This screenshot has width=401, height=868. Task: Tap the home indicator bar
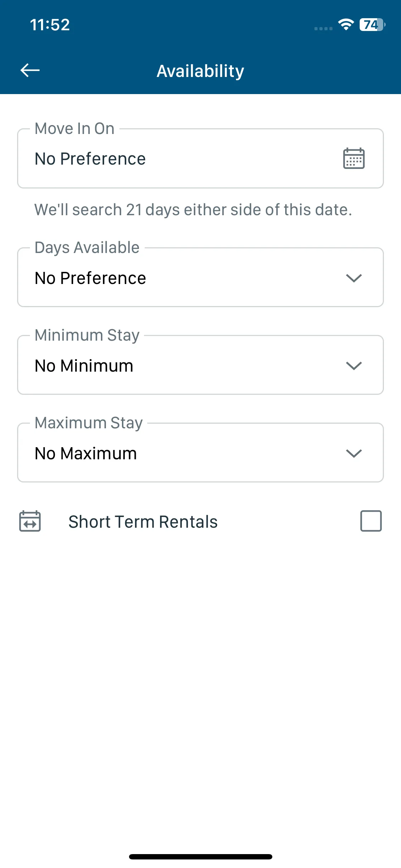click(200, 857)
